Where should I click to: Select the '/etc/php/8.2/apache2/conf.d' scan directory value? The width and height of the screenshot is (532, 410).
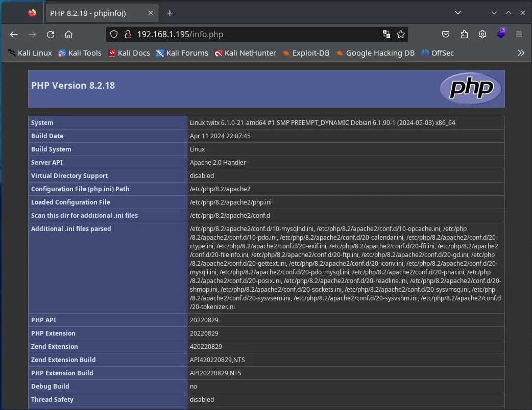point(230,216)
